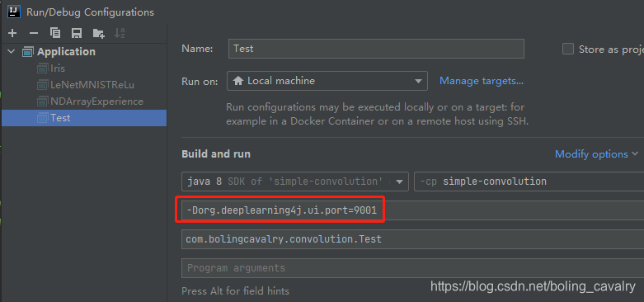Sort configurations alphabetically with the a-z icon
The height and width of the screenshot is (302, 644).
[x=120, y=33]
